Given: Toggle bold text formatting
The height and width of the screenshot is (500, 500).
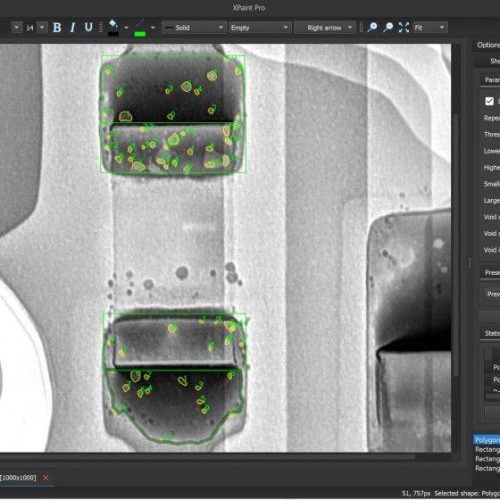Looking at the screenshot, I should point(57,27).
